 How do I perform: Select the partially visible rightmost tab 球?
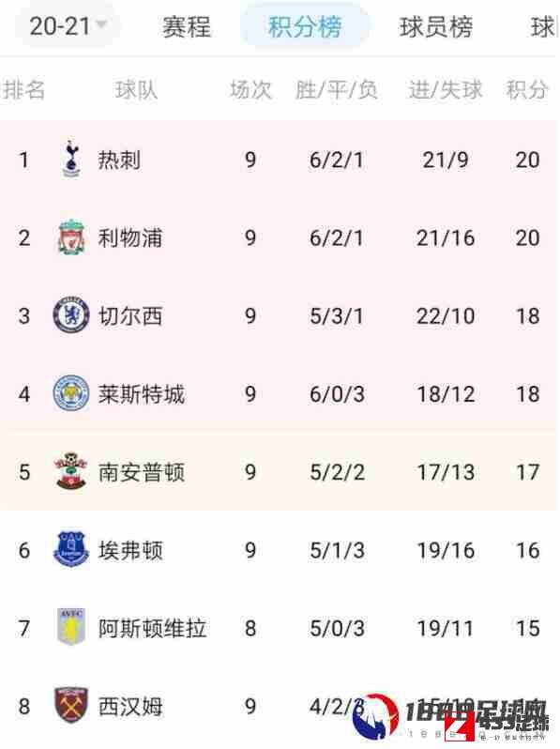[544, 26]
